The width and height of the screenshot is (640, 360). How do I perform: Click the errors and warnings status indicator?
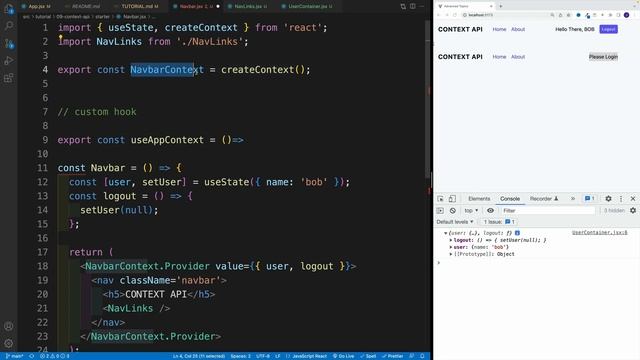[x=54, y=356]
